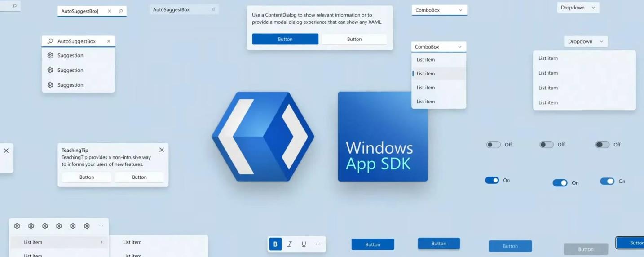
Task: Click gear icon next to command bar ellipsis
Action: 87,226
